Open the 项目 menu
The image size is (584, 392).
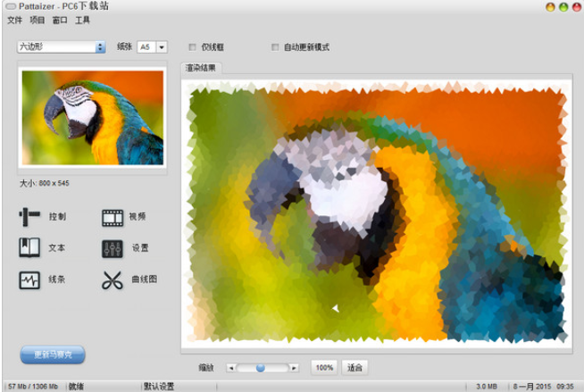click(x=37, y=19)
